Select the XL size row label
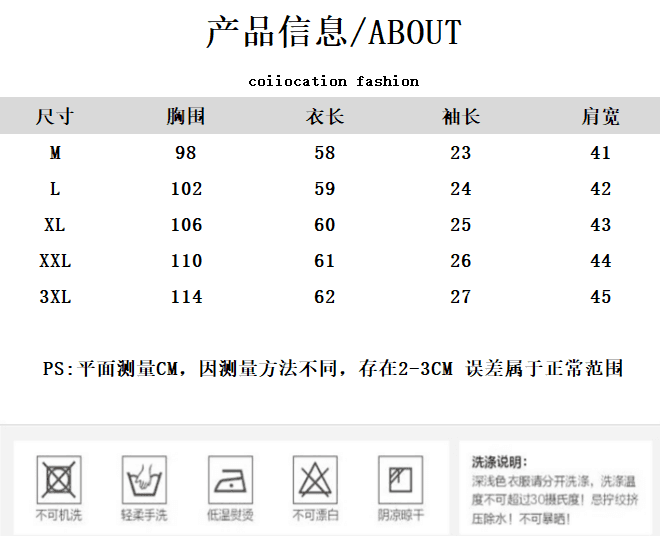Viewport: 660px width, 536px height. (x=55, y=225)
